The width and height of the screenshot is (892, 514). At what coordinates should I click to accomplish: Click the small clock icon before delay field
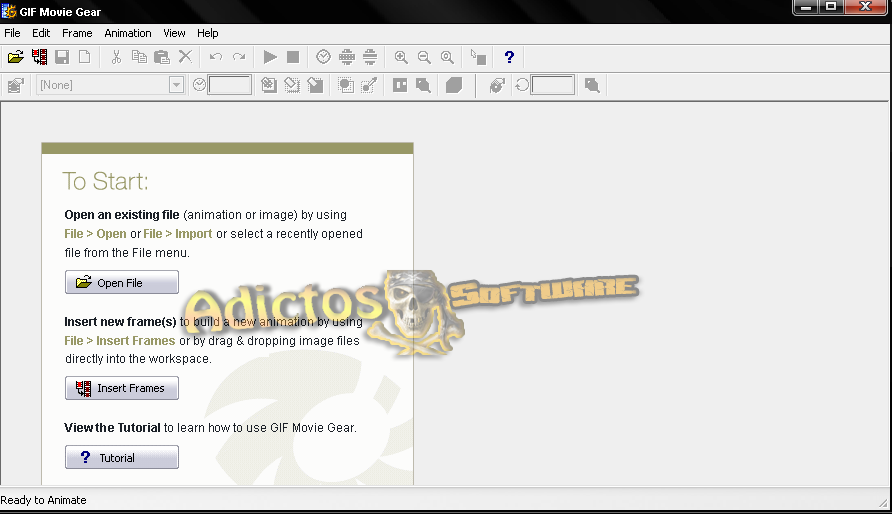tap(199, 85)
